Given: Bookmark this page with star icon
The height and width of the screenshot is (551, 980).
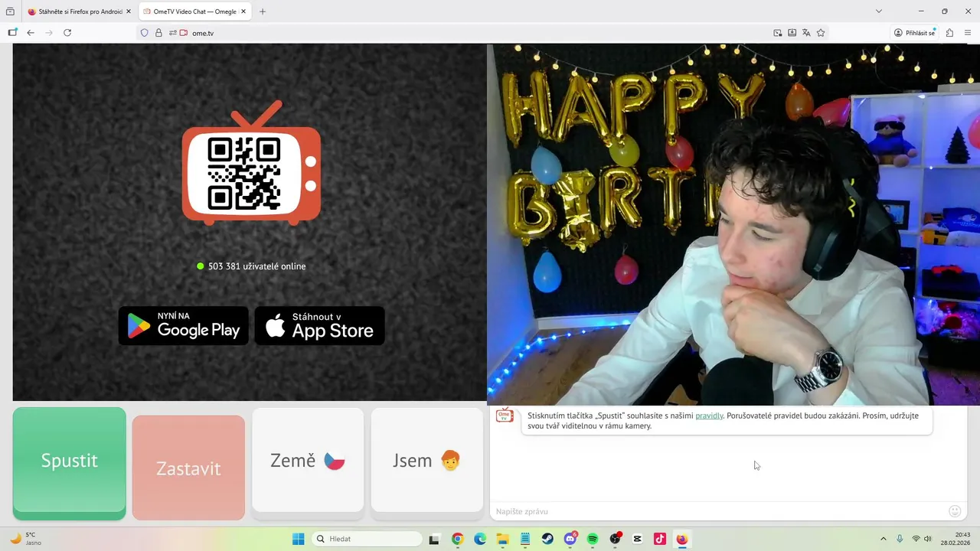Looking at the screenshot, I should pos(821,33).
